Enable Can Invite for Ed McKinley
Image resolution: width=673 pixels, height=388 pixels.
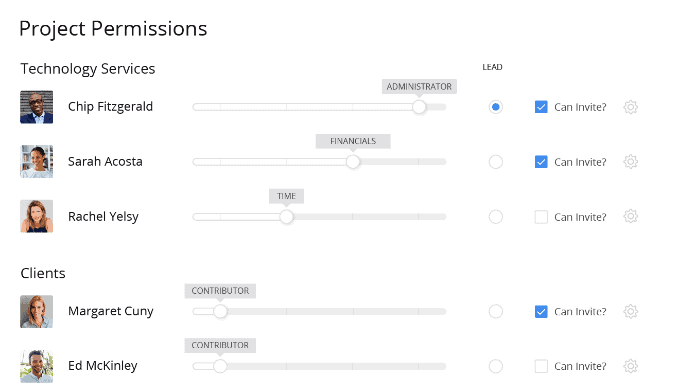tap(541, 366)
